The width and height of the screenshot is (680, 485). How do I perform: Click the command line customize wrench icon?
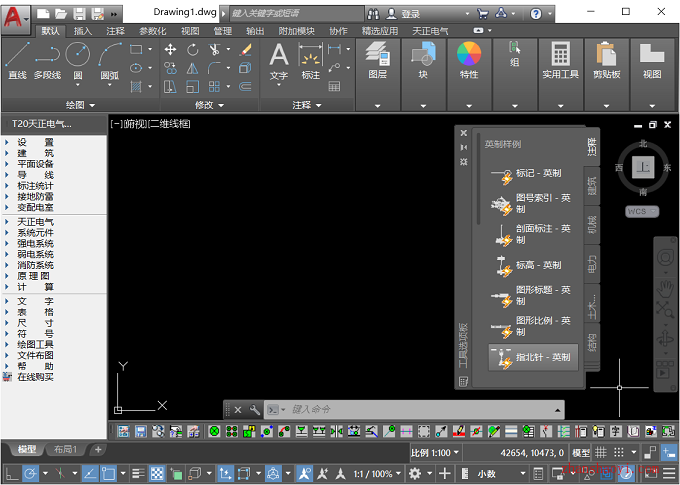255,410
